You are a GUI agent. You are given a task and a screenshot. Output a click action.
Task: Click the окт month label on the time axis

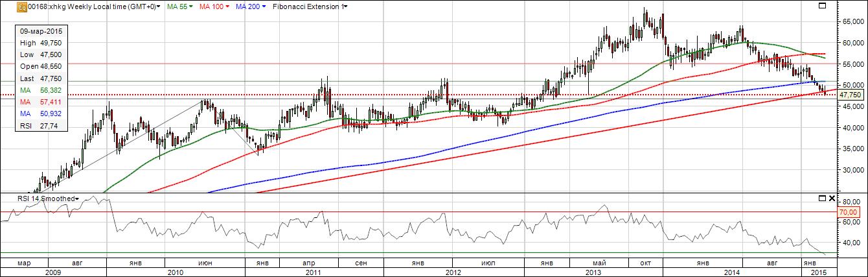[x=644, y=263]
